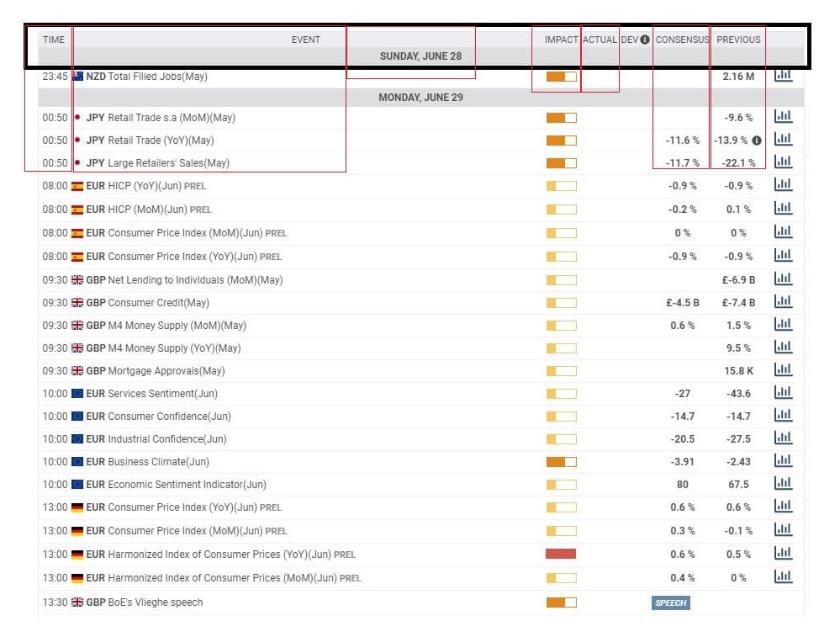Open chart icon for Harmonized Index (MoM) row
This screenshot has height=637, width=840.
(783, 576)
